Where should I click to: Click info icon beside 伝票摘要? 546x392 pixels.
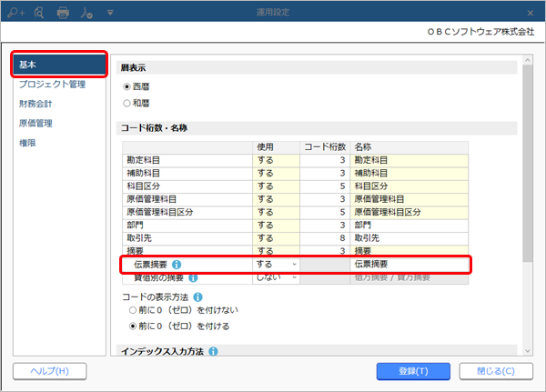[x=177, y=265]
